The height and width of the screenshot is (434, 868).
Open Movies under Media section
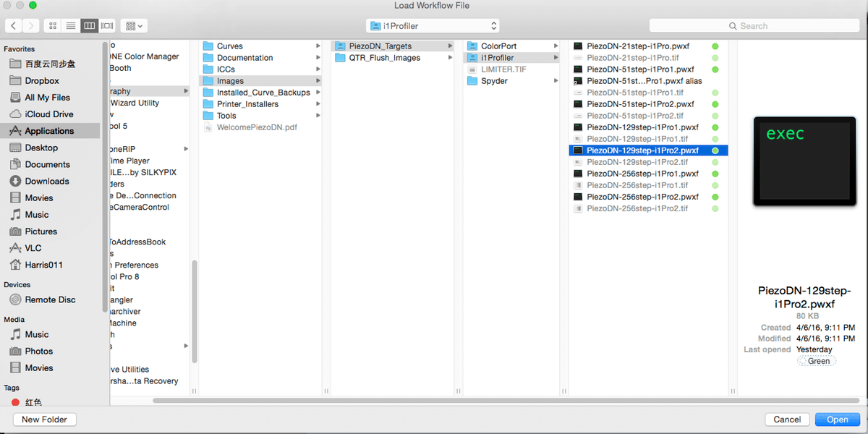(x=39, y=367)
